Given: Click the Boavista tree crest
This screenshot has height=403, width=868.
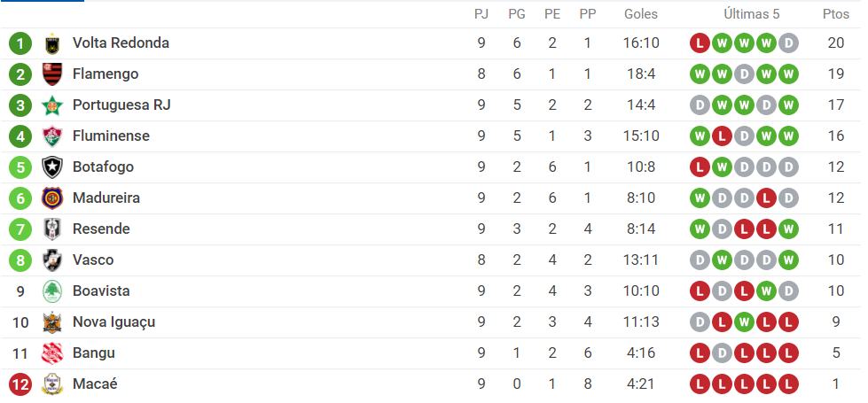Looking at the screenshot, I should (x=52, y=291).
